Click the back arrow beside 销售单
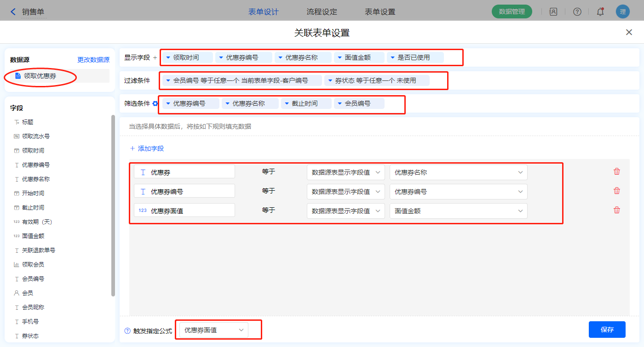This screenshot has height=347, width=644. [x=13, y=12]
